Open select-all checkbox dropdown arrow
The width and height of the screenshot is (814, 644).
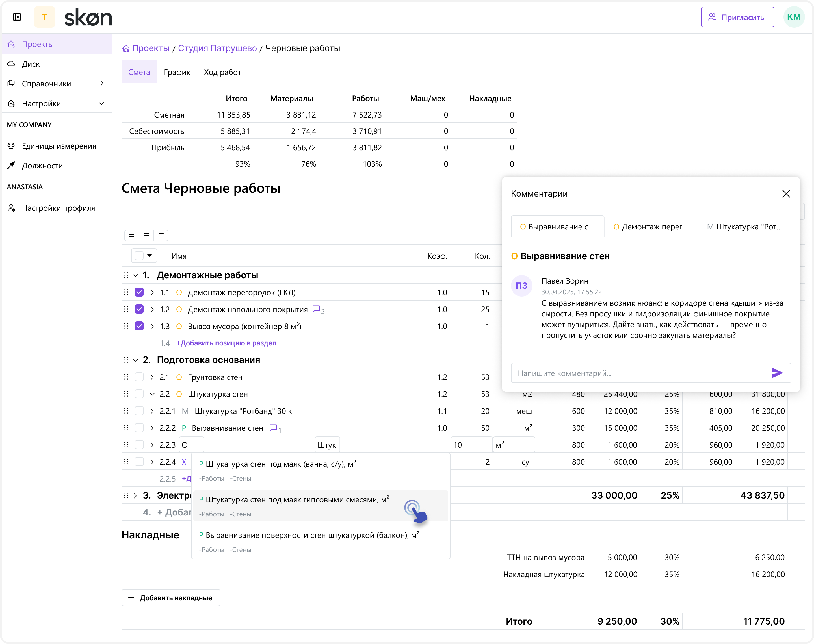tap(150, 256)
